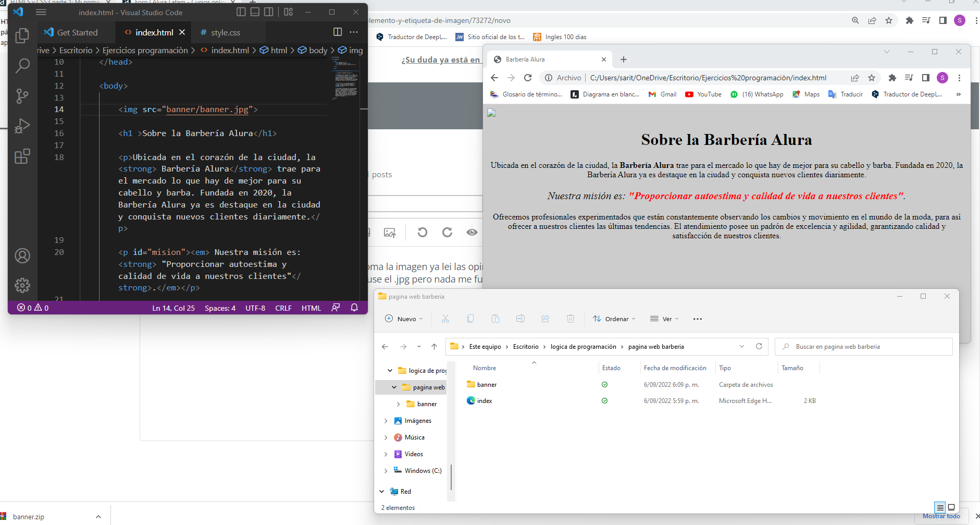Viewport: 980px width, 525px height.
Task: Toggle the VS Code secondary sidebar layout
Action: pyautogui.click(x=268, y=11)
